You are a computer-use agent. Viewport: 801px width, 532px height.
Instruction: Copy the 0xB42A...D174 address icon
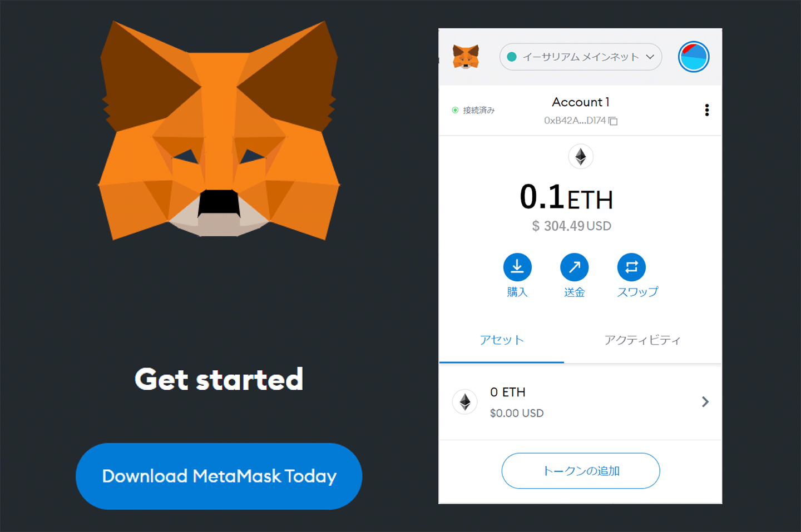click(x=613, y=121)
